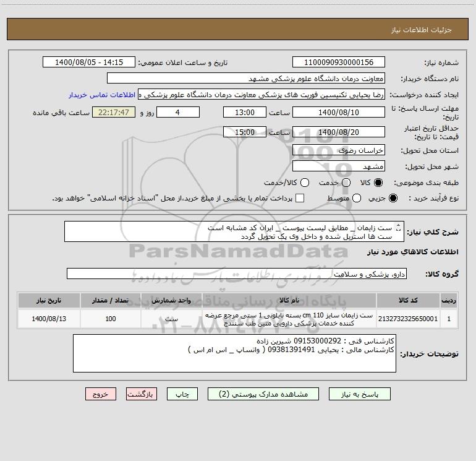The height and width of the screenshot is (461, 476).
Task: Select the کالا/خدمت radio button
Action: 305,183
